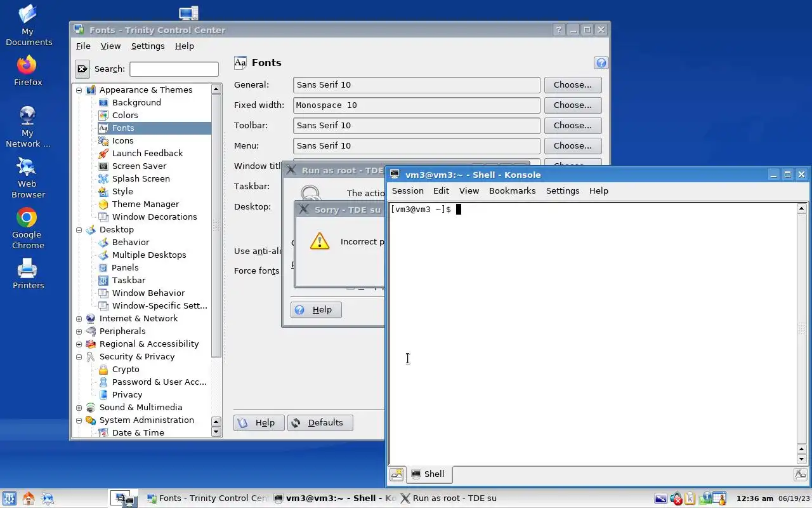Open Theme Manager icon in tree
The width and height of the screenshot is (812, 508).
(x=103, y=204)
